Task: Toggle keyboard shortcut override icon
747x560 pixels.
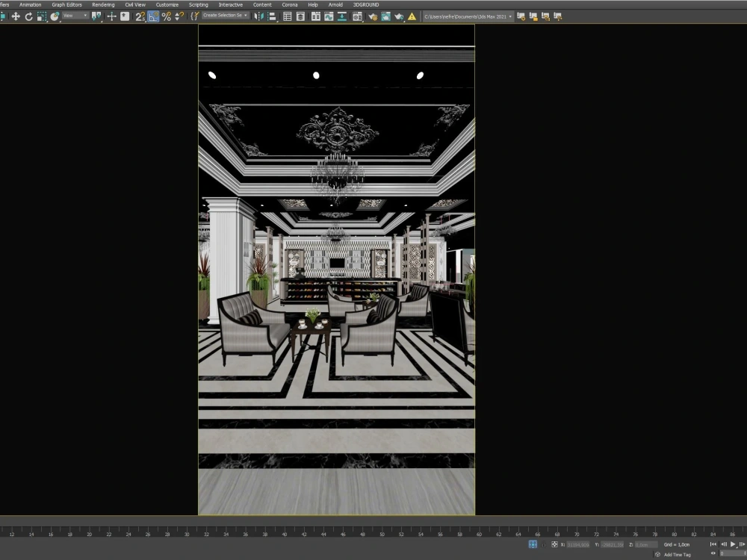Action: [x=125, y=16]
